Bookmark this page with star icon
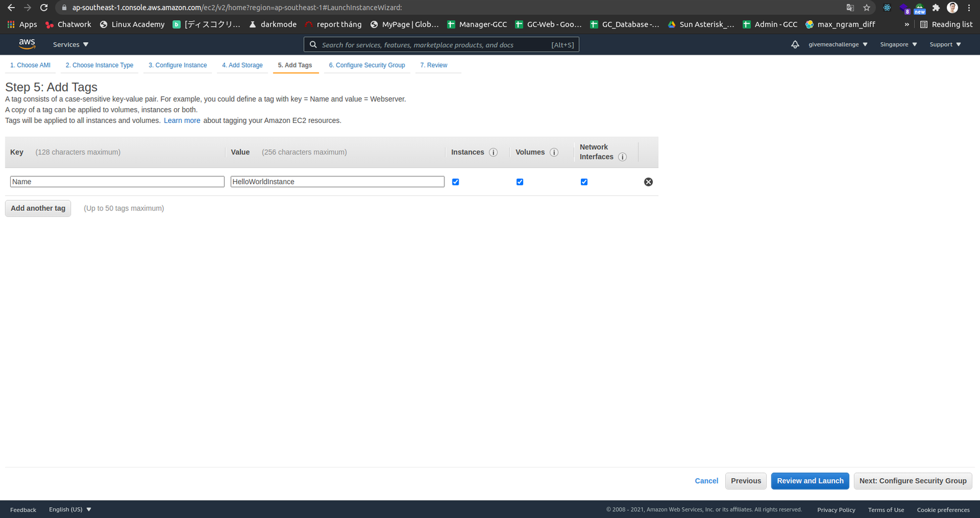980x518 pixels. (867, 8)
